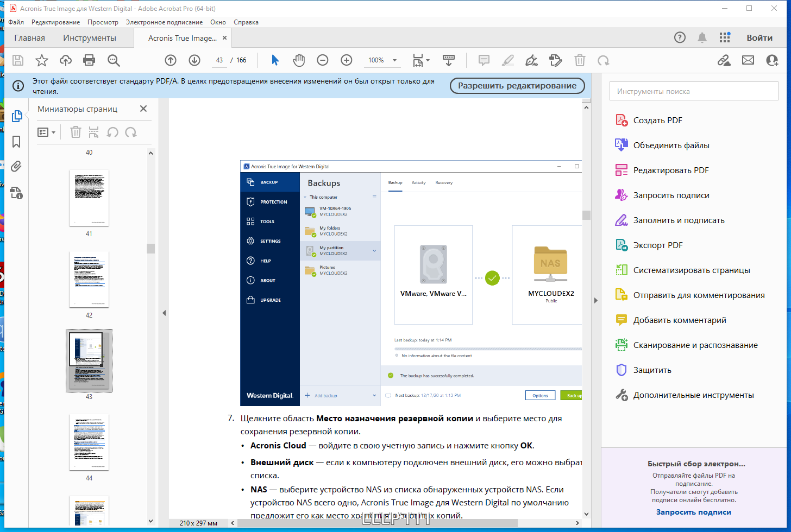Click Разрешить редактирование button

[x=517, y=86]
